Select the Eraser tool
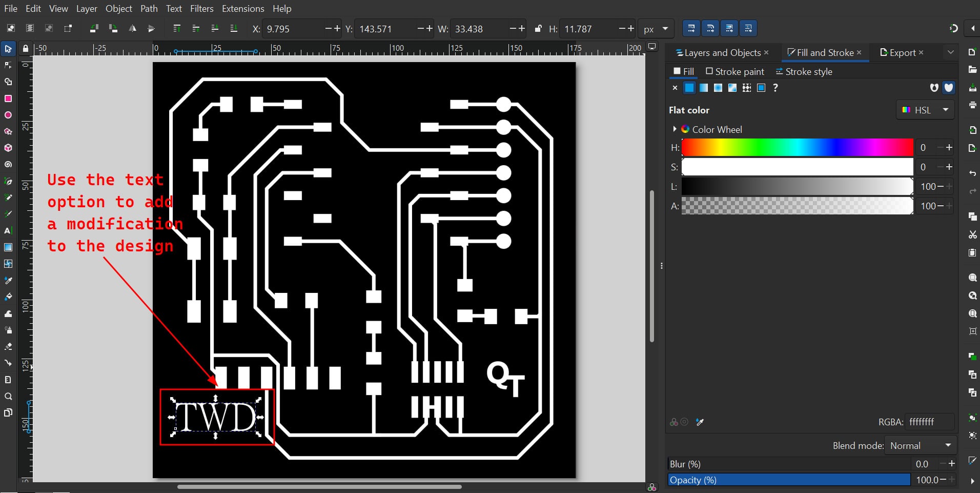Screen dimensions: 980x493 click(x=8, y=347)
